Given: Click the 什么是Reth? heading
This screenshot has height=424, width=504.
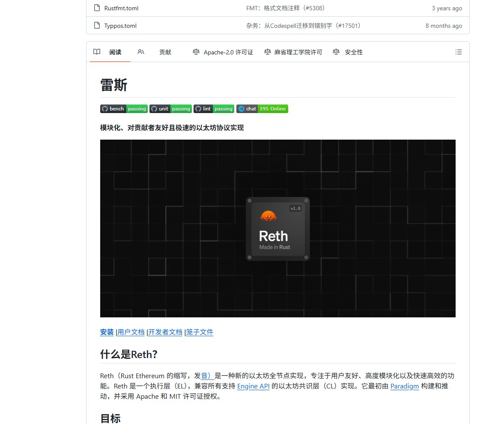Looking at the screenshot, I should (x=128, y=354).
